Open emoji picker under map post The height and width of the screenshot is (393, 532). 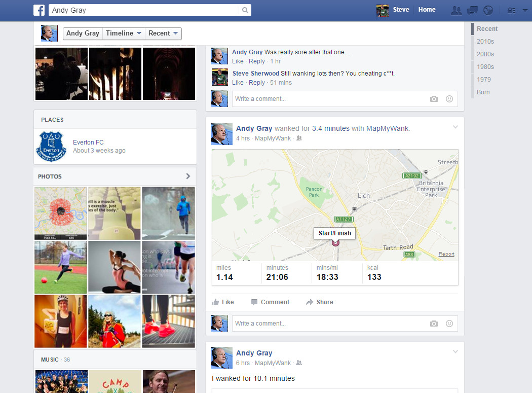tap(449, 324)
